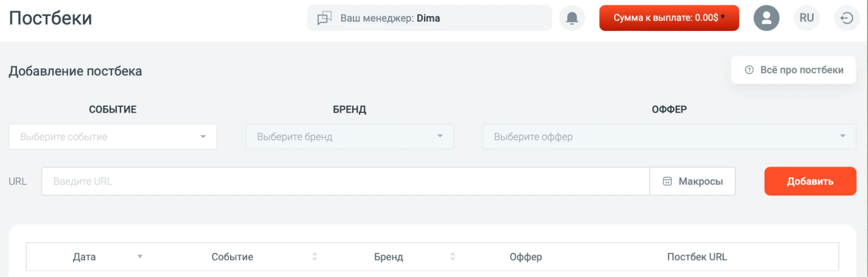Click the Дата column header text

coord(84,257)
